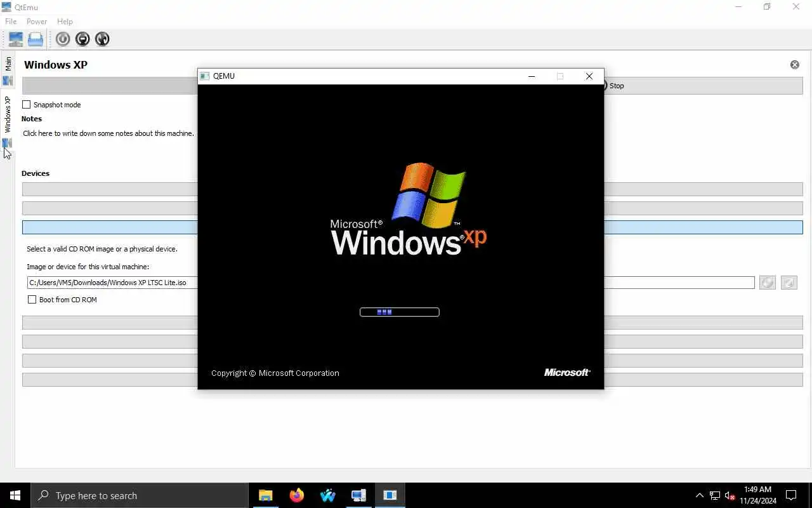Image resolution: width=812 pixels, height=508 pixels.
Task: Launch Firefox from the taskbar
Action: tap(297, 495)
